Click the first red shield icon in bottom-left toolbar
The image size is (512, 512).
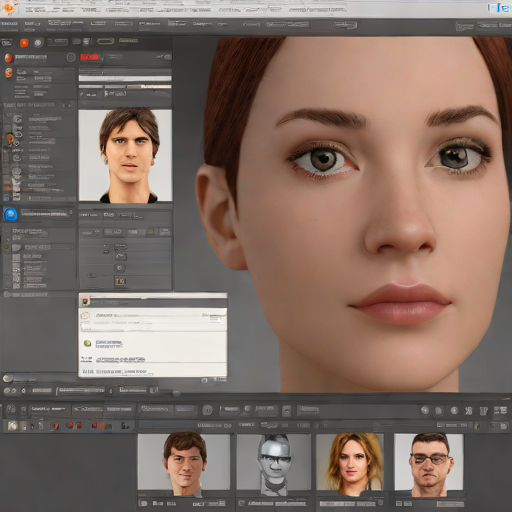click(55, 426)
